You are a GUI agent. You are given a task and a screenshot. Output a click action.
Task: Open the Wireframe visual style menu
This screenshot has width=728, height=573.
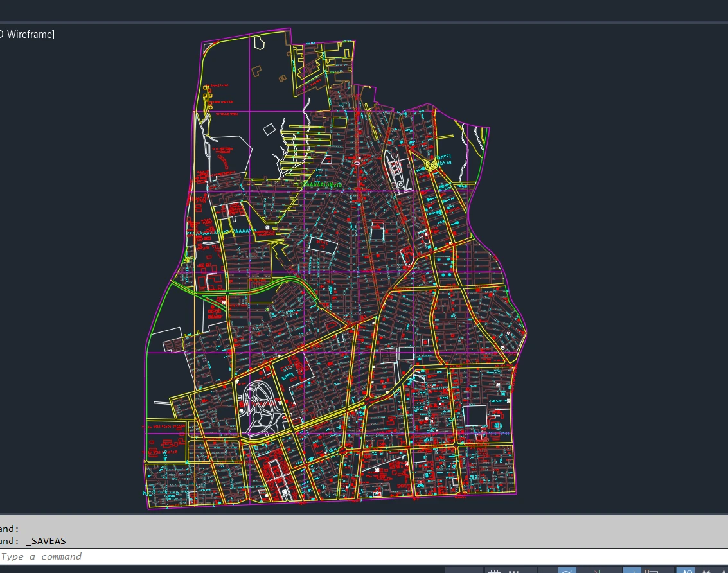click(x=29, y=34)
